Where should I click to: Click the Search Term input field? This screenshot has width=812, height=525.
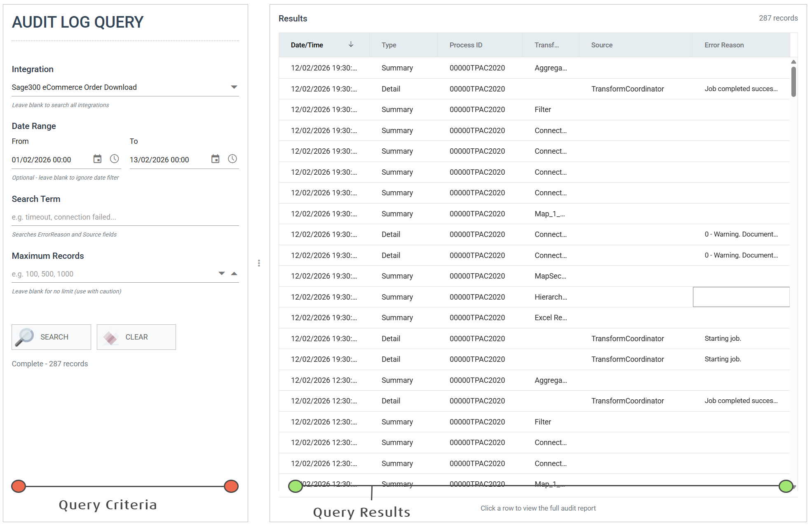click(125, 217)
